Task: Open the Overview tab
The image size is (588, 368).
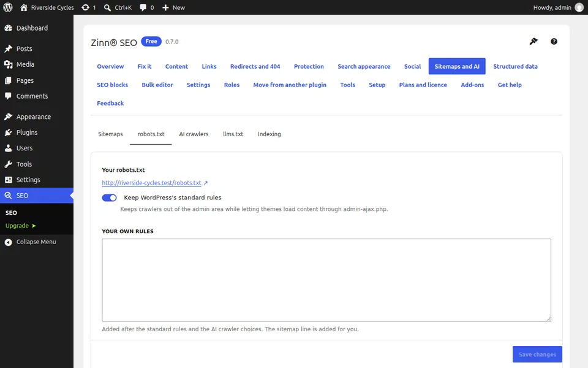Action: [110, 66]
